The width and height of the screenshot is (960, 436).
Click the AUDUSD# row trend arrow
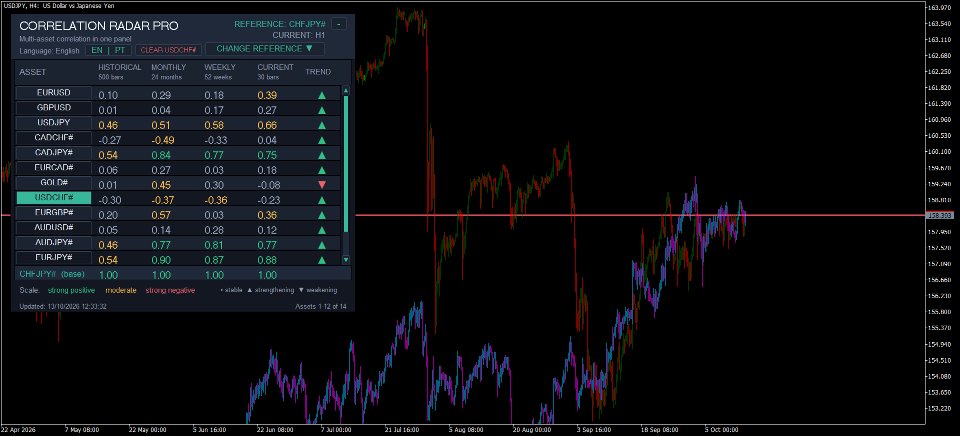[x=321, y=230]
